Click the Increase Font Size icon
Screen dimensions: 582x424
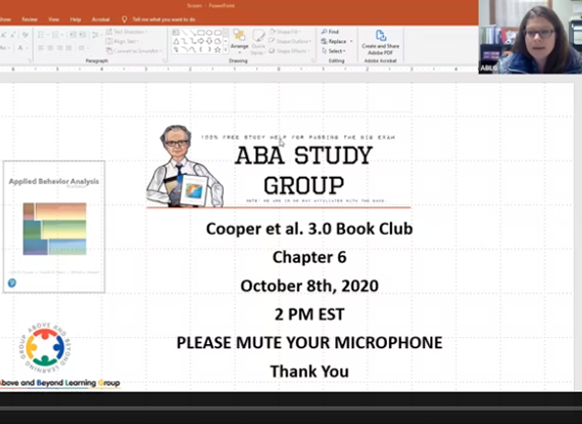pyautogui.click(x=3, y=35)
